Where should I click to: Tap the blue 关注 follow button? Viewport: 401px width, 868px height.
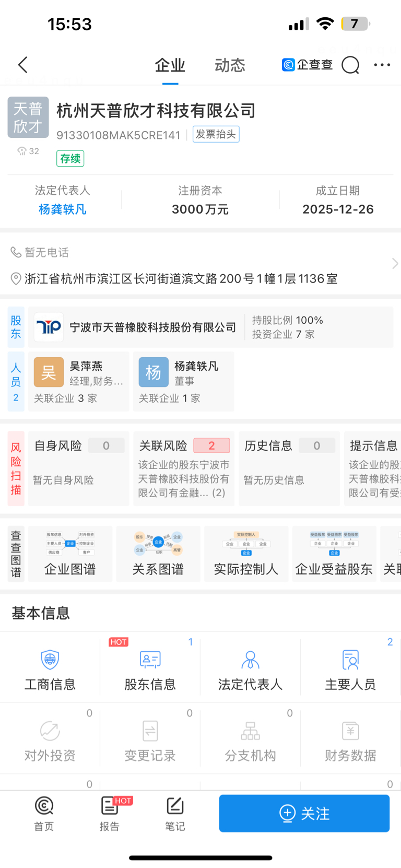click(304, 813)
